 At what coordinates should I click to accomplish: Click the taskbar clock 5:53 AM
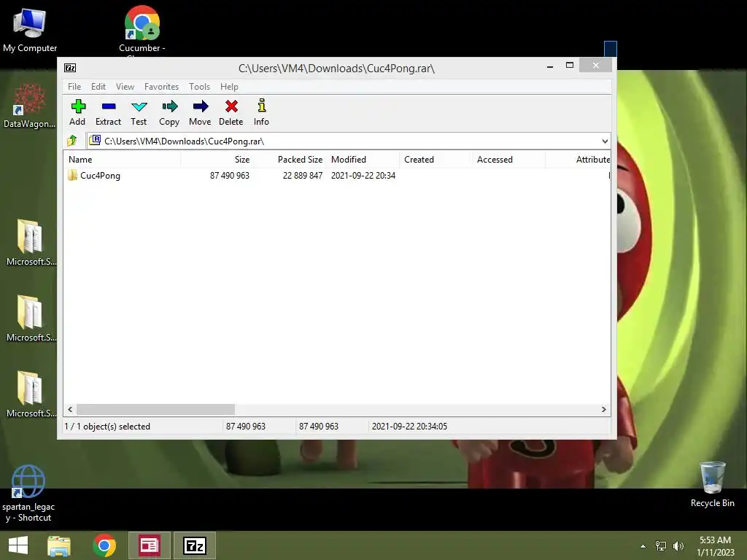[x=715, y=540]
